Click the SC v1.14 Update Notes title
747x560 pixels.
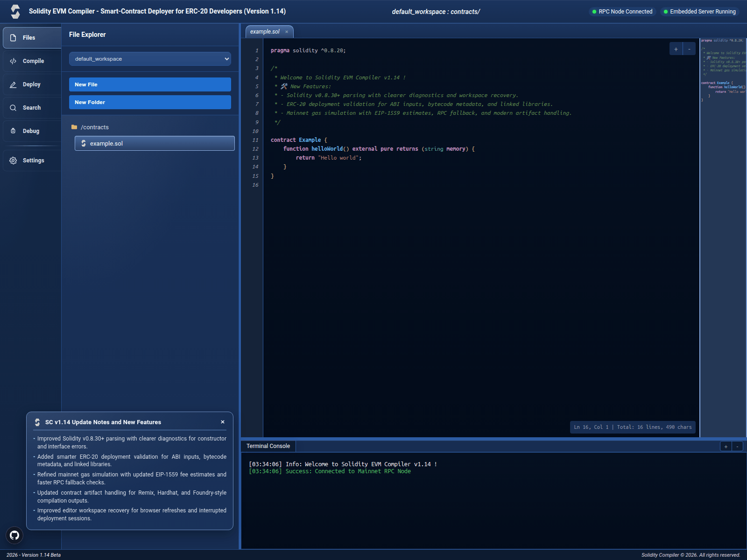coord(103,422)
